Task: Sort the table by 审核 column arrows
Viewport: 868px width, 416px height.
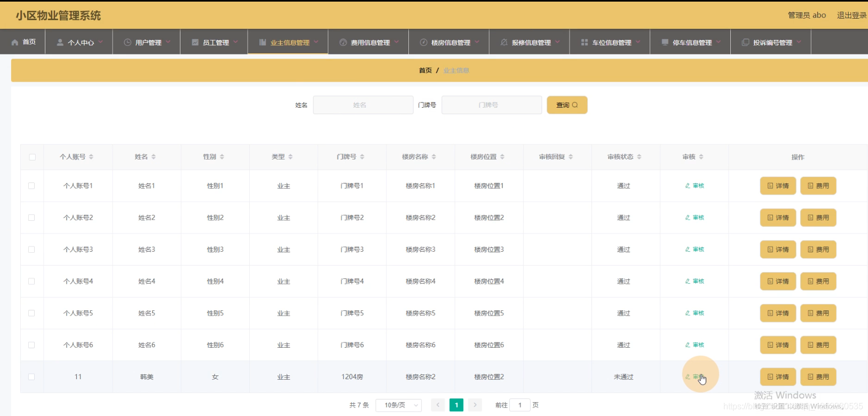Action: click(701, 157)
